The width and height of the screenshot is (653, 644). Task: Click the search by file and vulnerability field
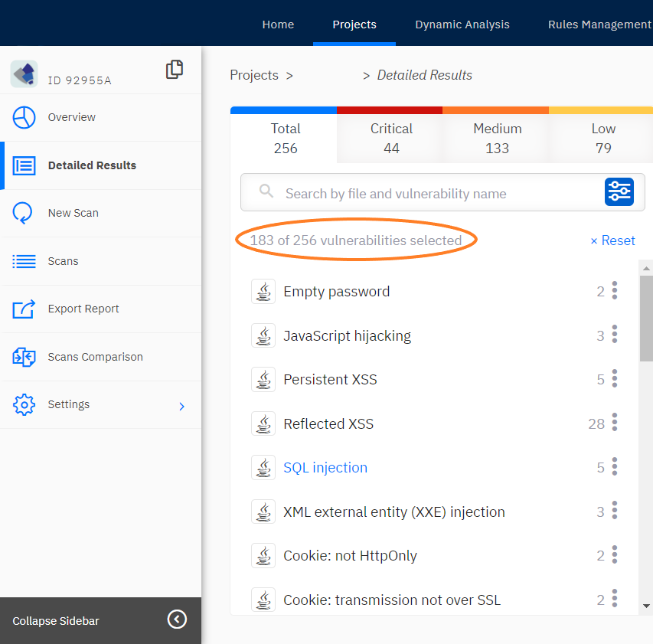coord(442,192)
